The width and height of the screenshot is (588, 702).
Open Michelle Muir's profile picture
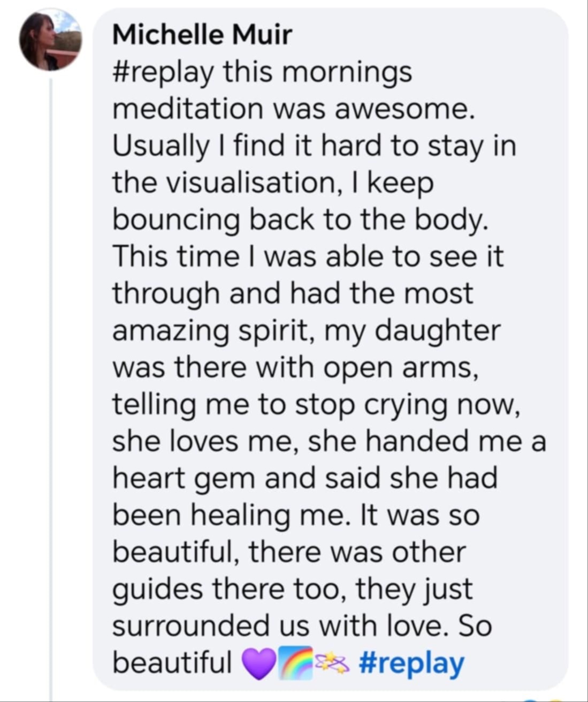[51, 40]
